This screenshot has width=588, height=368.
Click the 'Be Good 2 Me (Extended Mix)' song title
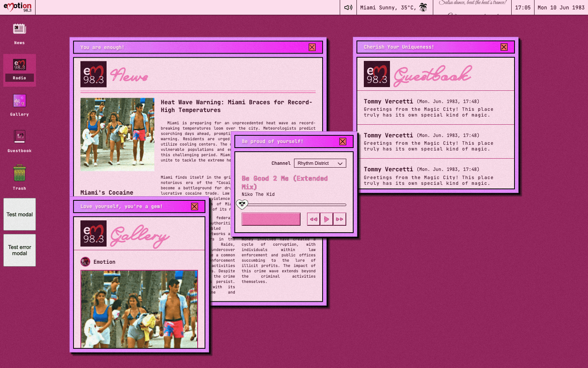point(285,182)
